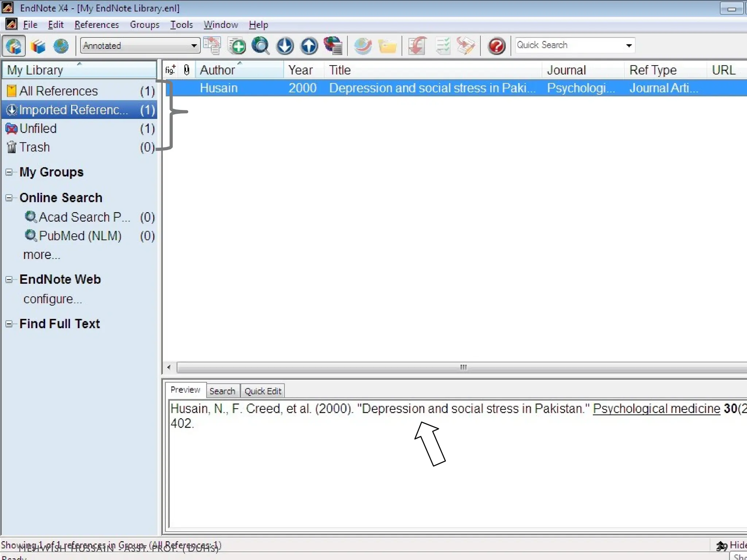Collapse the My Groups section

tap(9, 172)
